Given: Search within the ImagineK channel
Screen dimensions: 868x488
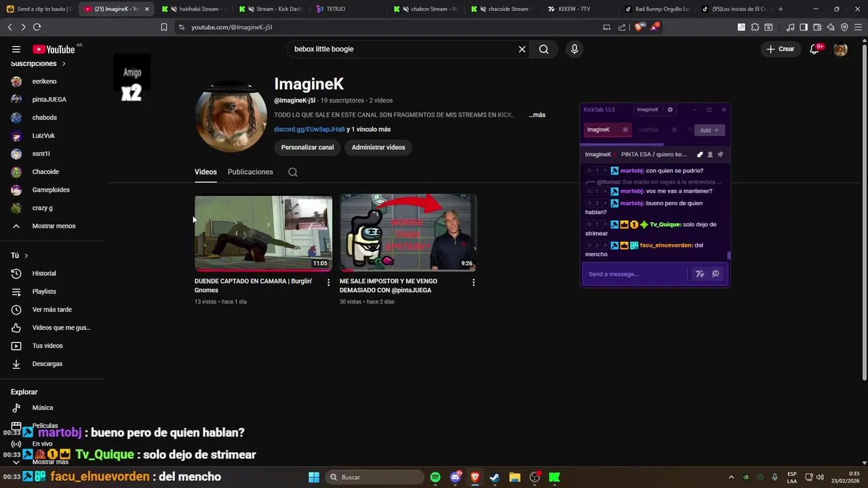Looking at the screenshot, I should (293, 172).
